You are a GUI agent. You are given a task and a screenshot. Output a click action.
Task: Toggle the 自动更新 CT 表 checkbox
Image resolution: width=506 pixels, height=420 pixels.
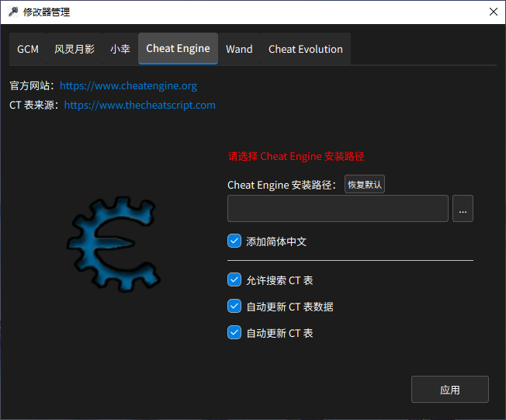click(x=234, y=333)
